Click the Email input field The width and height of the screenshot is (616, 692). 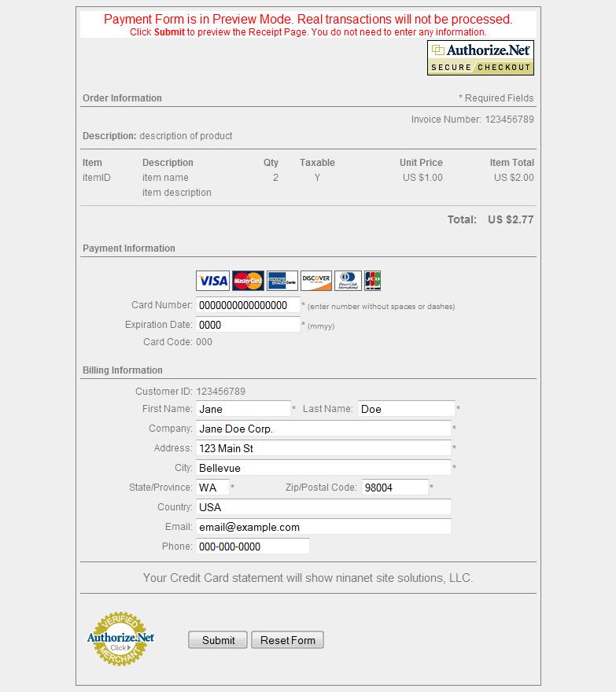tap(323, 527)
